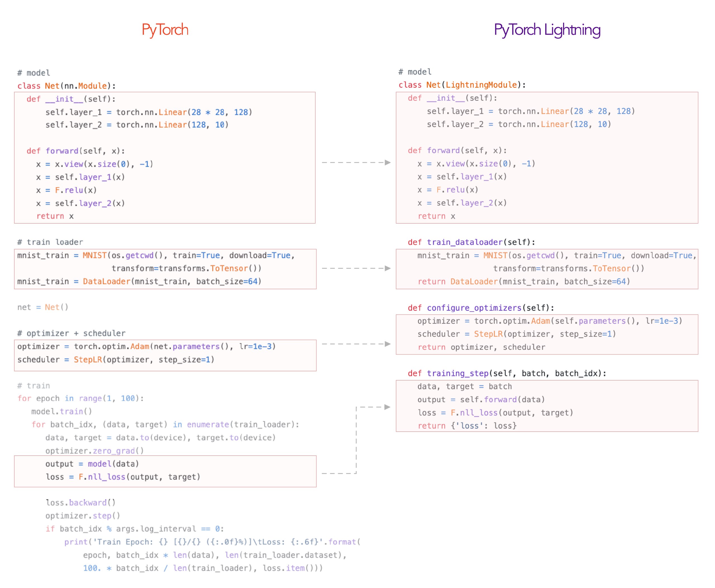Click 'def training_step(self, batch, batch_idx):' line
Screen dimensions: 715x588
(x=507, y=373)
